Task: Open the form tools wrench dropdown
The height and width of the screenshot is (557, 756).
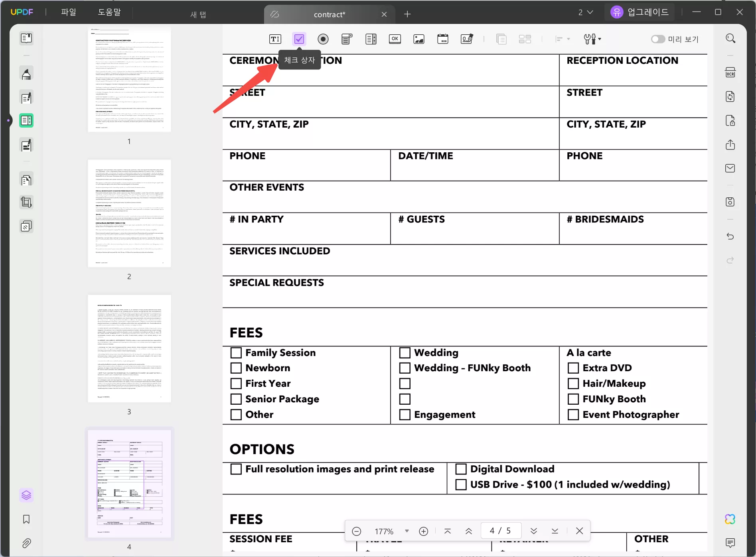Action: (x=592, y=39)
